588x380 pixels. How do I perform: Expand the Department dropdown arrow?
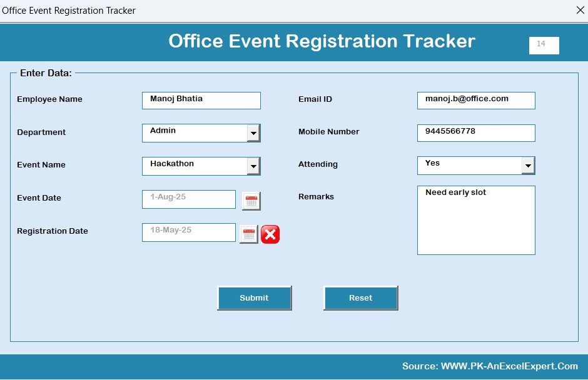(x=253, y=133)
